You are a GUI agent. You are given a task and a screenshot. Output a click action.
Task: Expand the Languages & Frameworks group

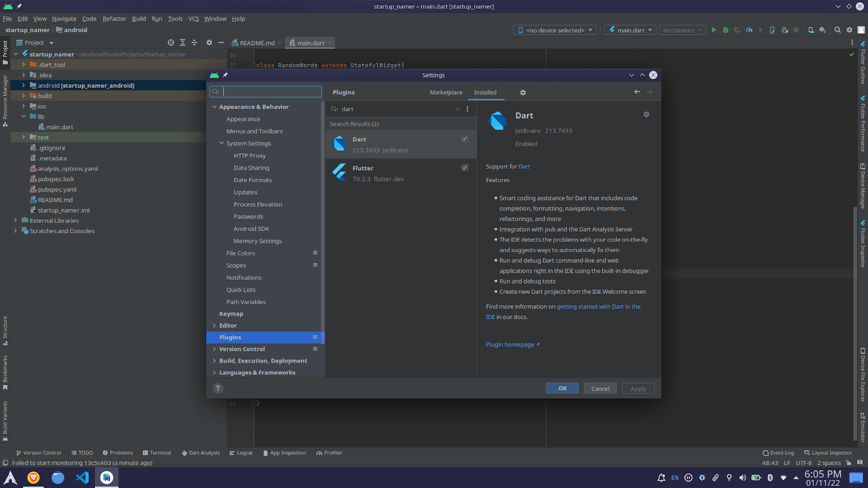(x=215, y=373)
